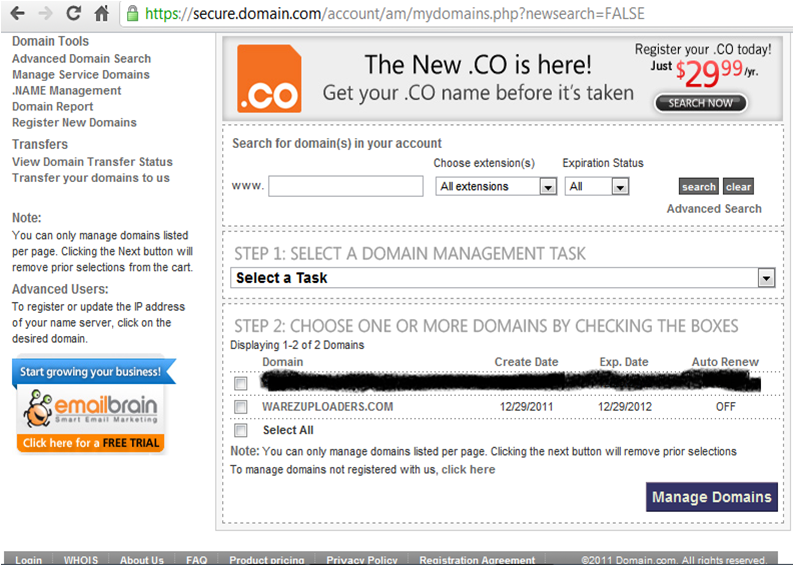Click the emailbrain mascot logo

coord(36,408)
